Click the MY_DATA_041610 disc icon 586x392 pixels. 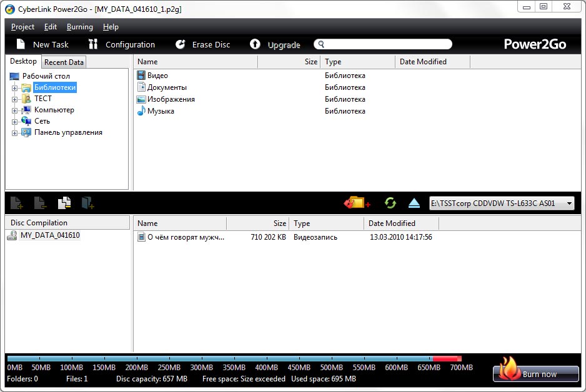click(x=12, y=235)
